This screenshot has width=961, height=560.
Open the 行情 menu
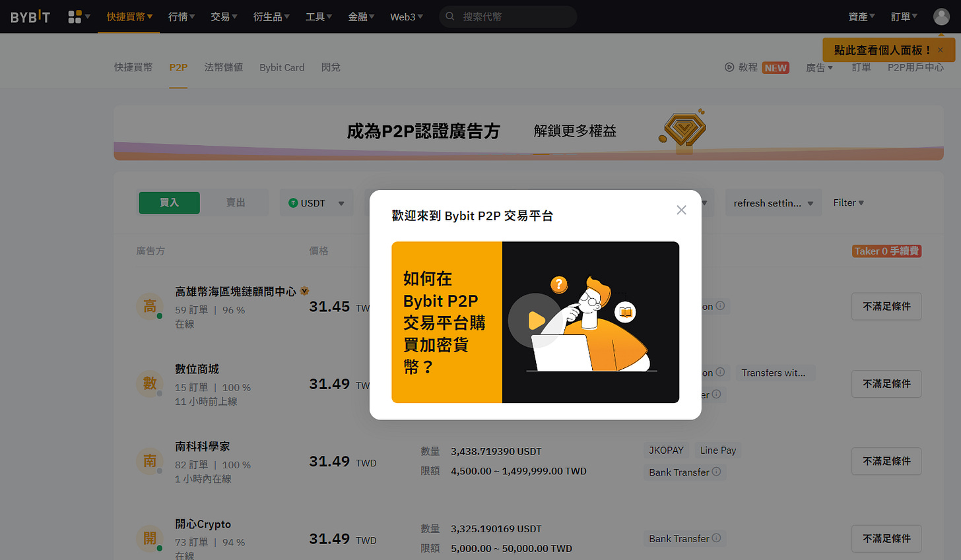[x=182, y=16]
